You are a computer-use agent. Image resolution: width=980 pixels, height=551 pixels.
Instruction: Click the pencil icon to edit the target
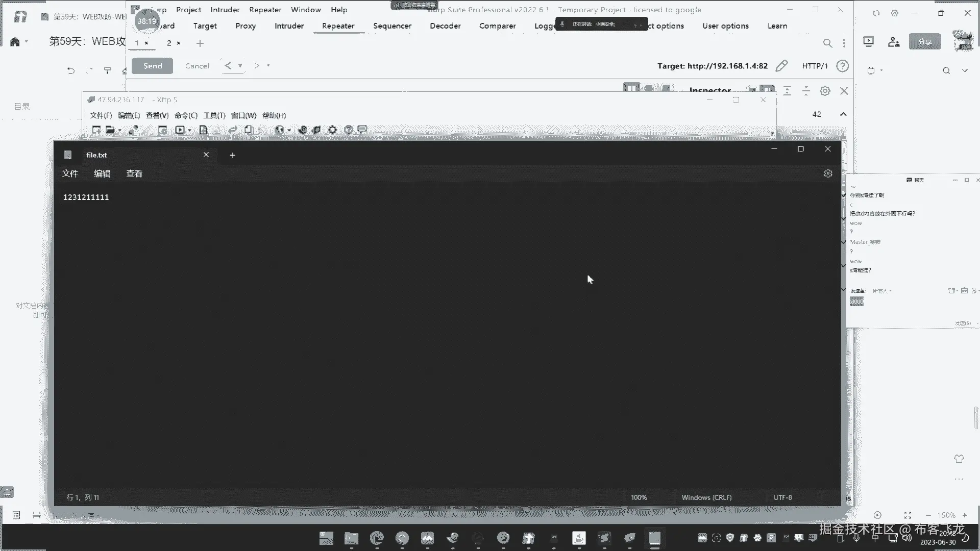click(781, 66)
